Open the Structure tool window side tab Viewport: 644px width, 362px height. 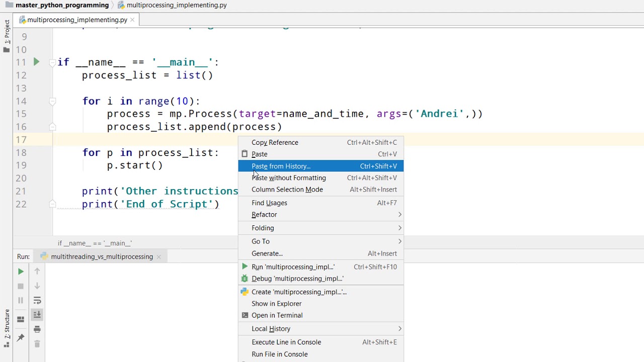7,328
